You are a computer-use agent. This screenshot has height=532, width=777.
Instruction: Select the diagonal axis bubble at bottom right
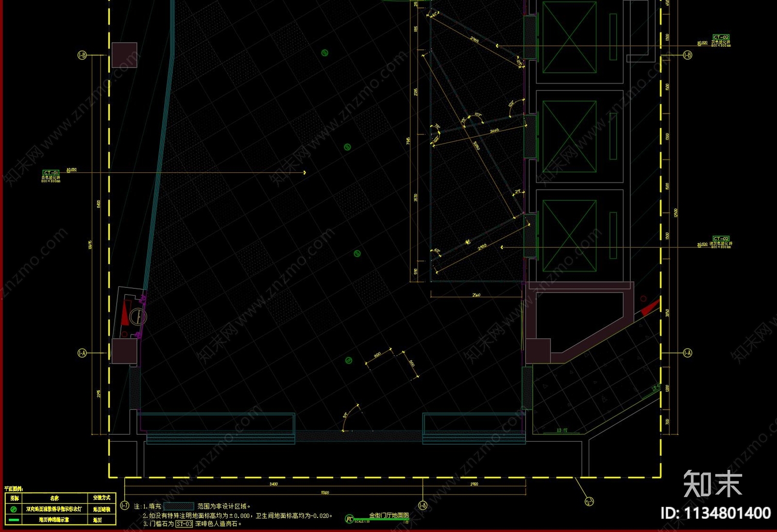[x=589, y=501]
